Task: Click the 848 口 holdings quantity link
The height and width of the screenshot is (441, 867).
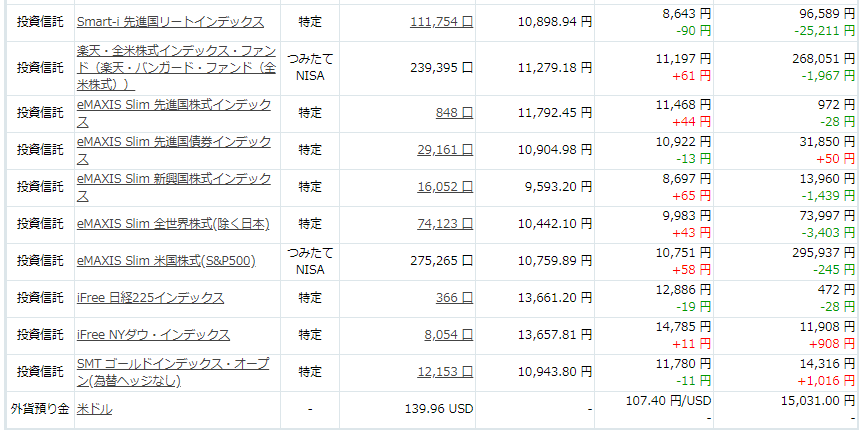Action: point(454,113)
